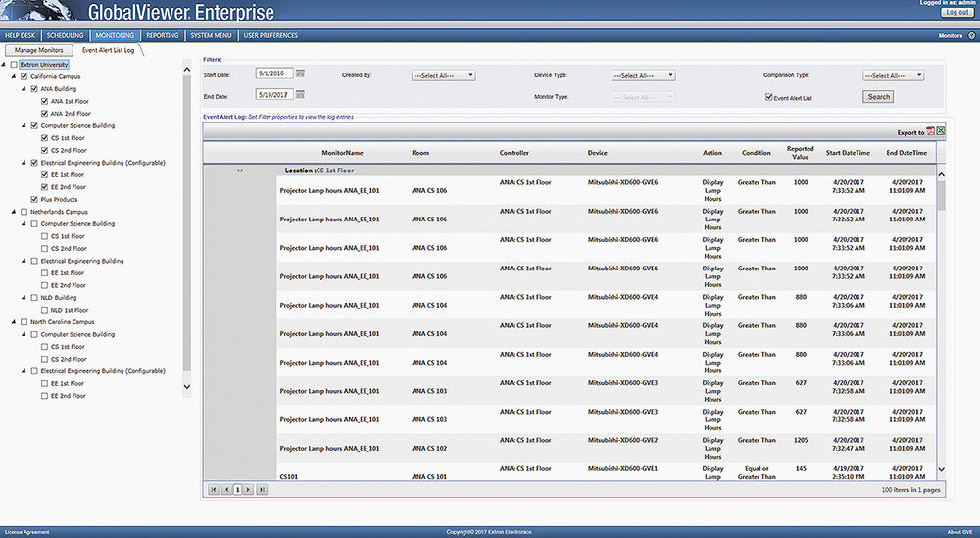Click the reported value 1205 cell
Image resolution: width=980 pixels, height=538 pixels.
pyautogui.click(x=801, y=441)
